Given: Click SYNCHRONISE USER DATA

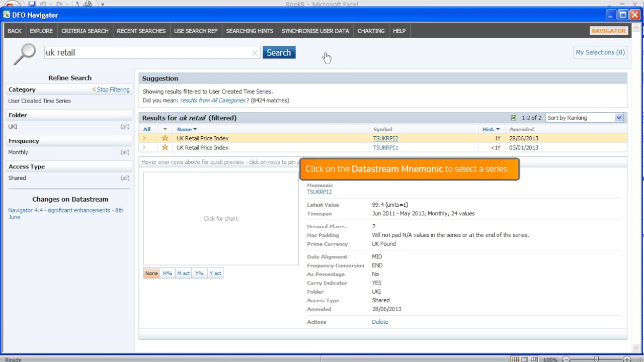Looking at the screenshot, I should [315, 31].
